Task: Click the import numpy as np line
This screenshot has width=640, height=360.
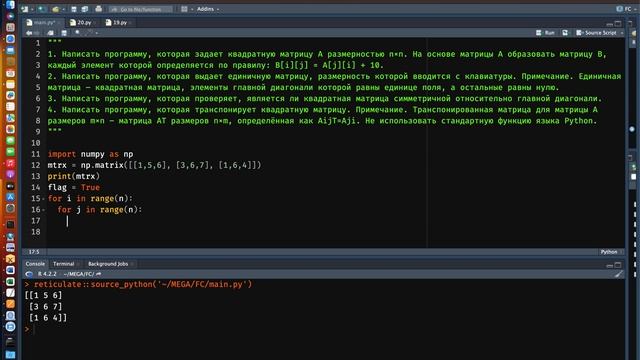Action: (x=90, y=154)
